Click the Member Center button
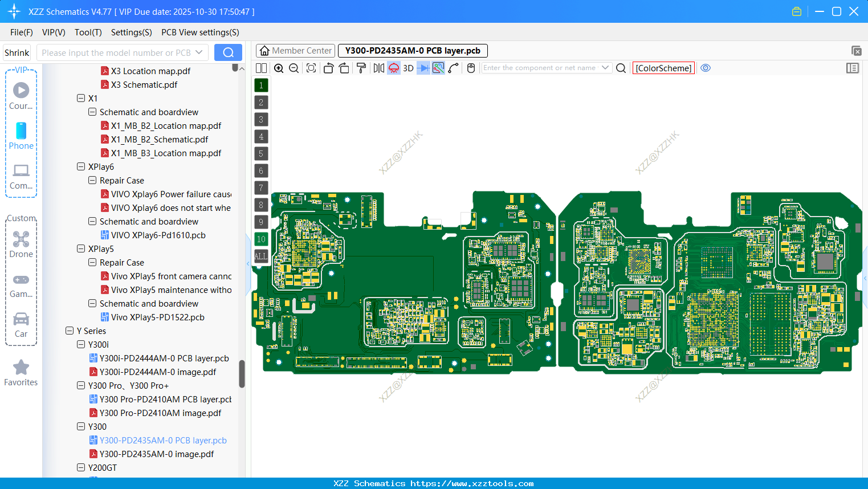 295,50
